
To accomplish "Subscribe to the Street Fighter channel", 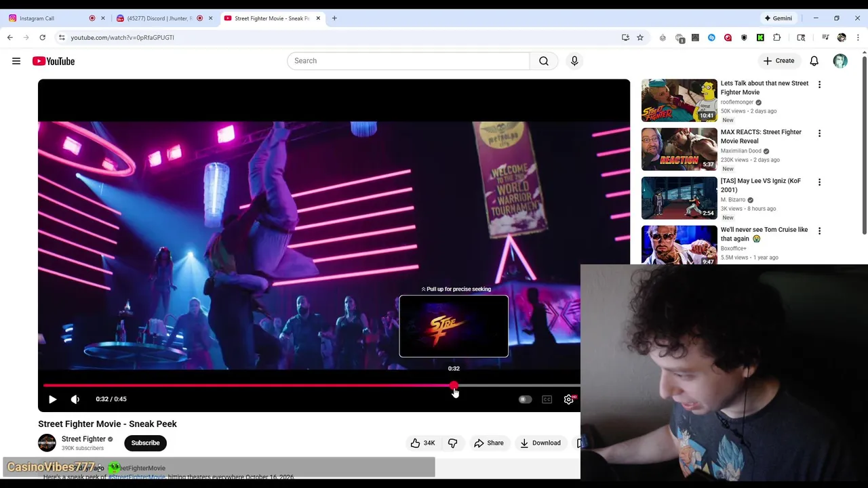I will [145, 443].
